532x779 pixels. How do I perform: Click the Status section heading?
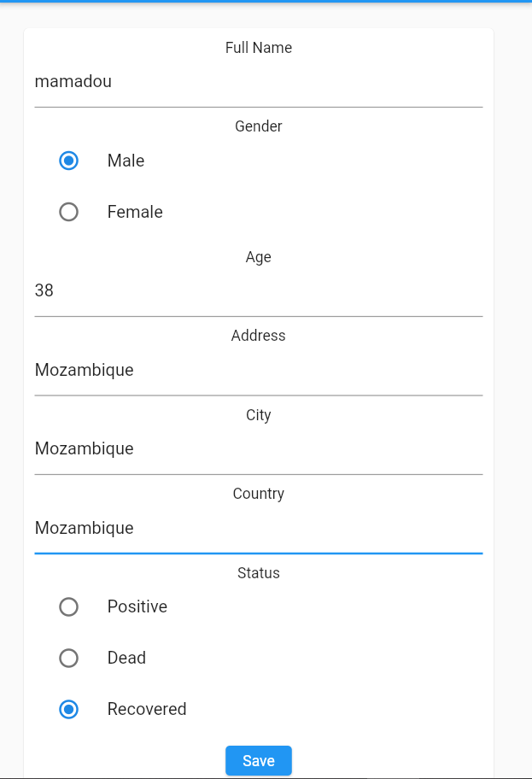[x=258, y=573]
